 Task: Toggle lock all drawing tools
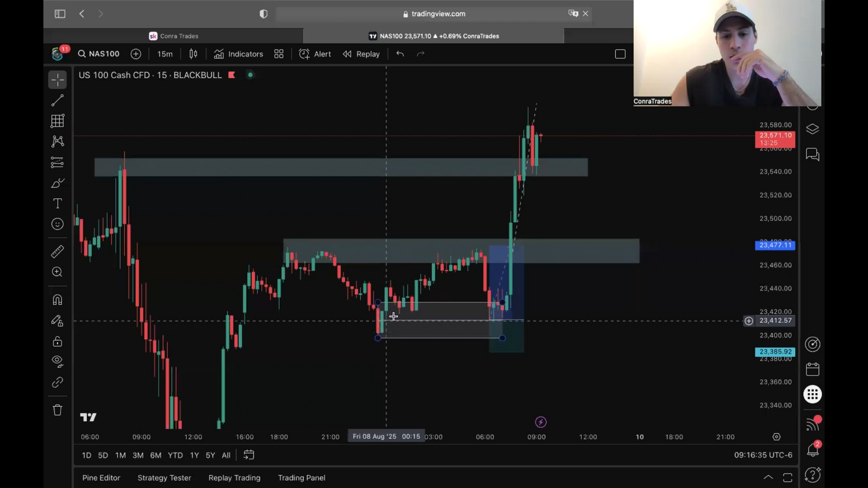point(58,342)
